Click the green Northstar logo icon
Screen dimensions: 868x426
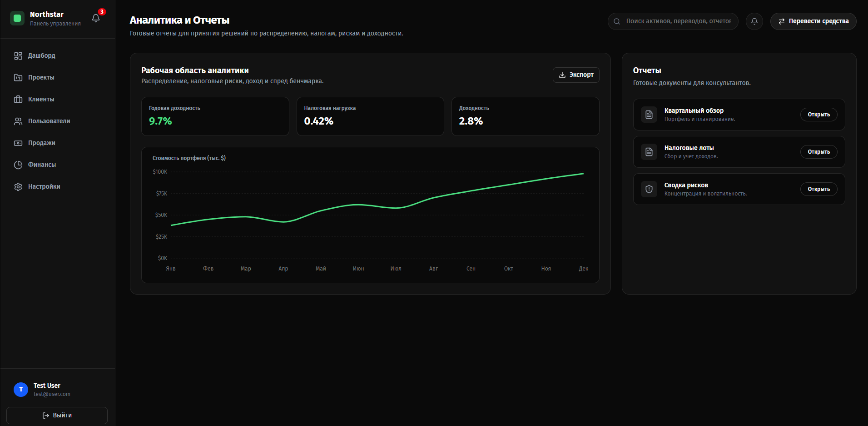pyautogui.click(x=17, y=18)
